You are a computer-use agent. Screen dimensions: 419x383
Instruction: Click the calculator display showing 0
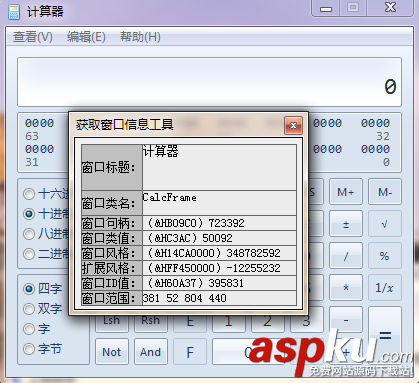(x=209, y=82)
